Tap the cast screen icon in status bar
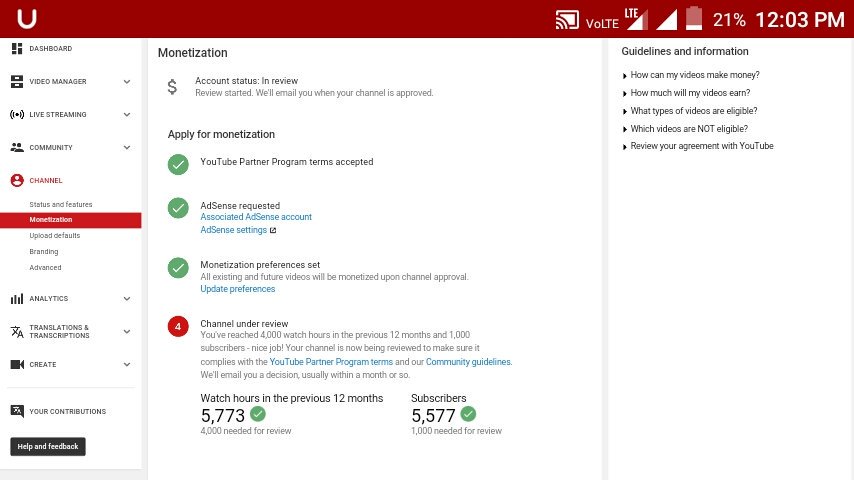854x480 pixels. [x=567, y=20]
